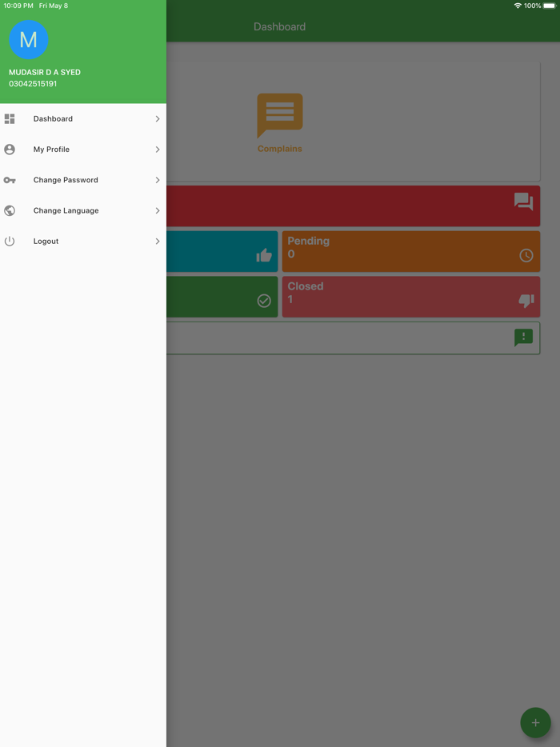
Task: Choose the Change Language option
Action: (83, 210)
